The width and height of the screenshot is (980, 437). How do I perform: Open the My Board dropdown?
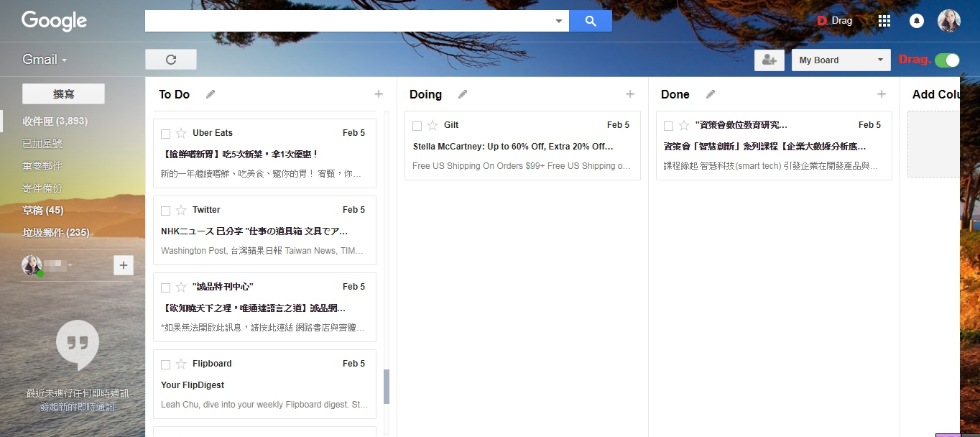[x=841, y=60]
